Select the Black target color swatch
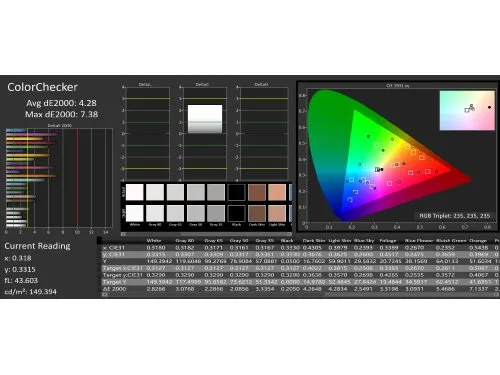The width and height of the screenshot is (500, 375). coord(237,213)
